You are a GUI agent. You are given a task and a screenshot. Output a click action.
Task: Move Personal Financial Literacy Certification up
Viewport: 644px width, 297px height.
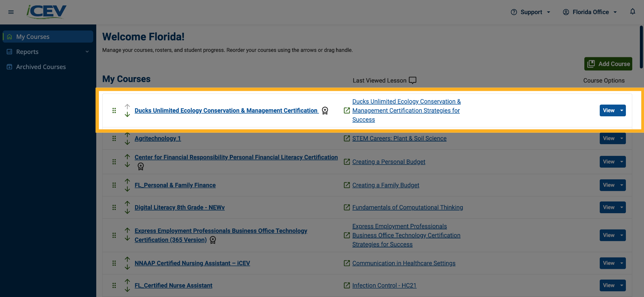(x=127, y=157)
